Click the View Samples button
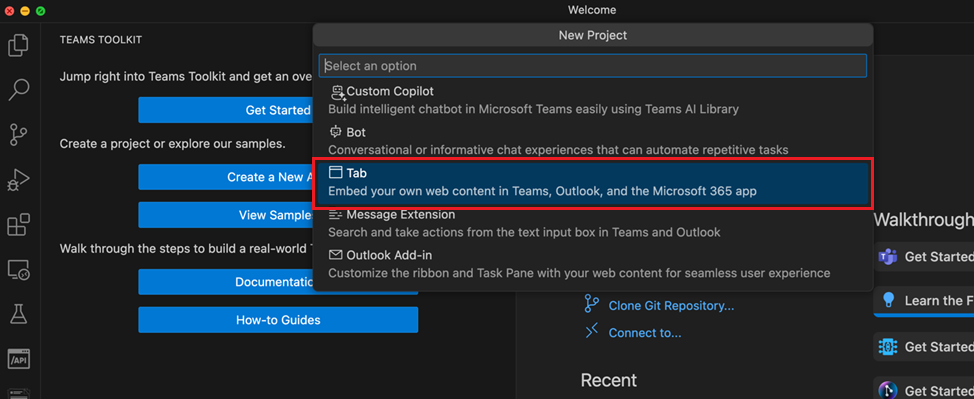Viewport: 974px width, 399px height. [x=225, y=215]
